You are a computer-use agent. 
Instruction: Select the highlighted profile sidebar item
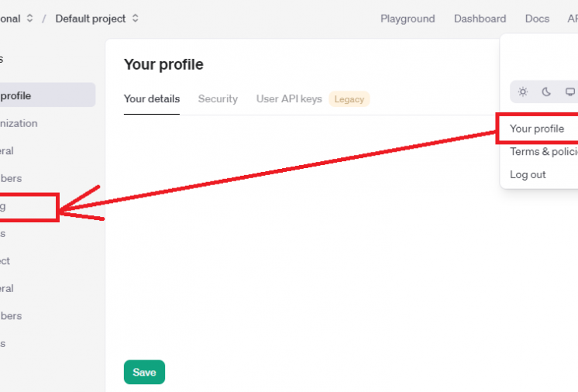pyautogui.click(x=47, y=95)
